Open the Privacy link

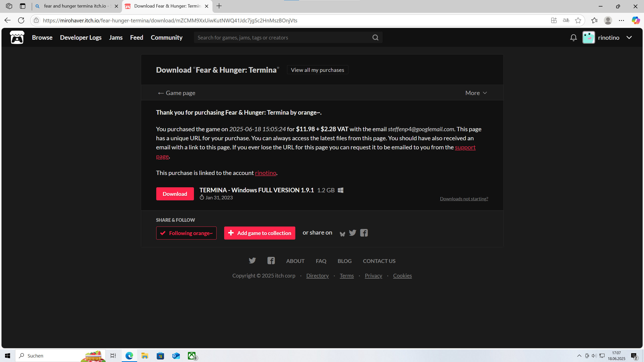[373, 276]
